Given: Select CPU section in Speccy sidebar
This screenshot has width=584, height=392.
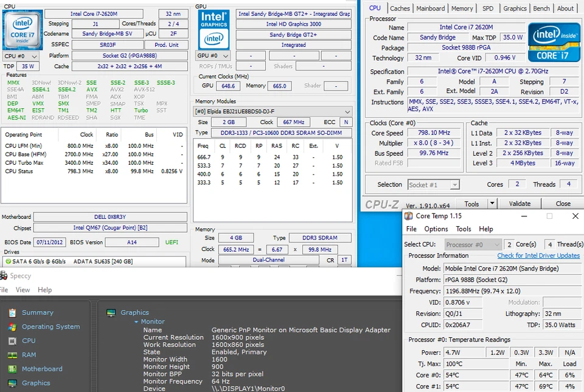Looking at the screenshot, I should click(x=28, y=340).
